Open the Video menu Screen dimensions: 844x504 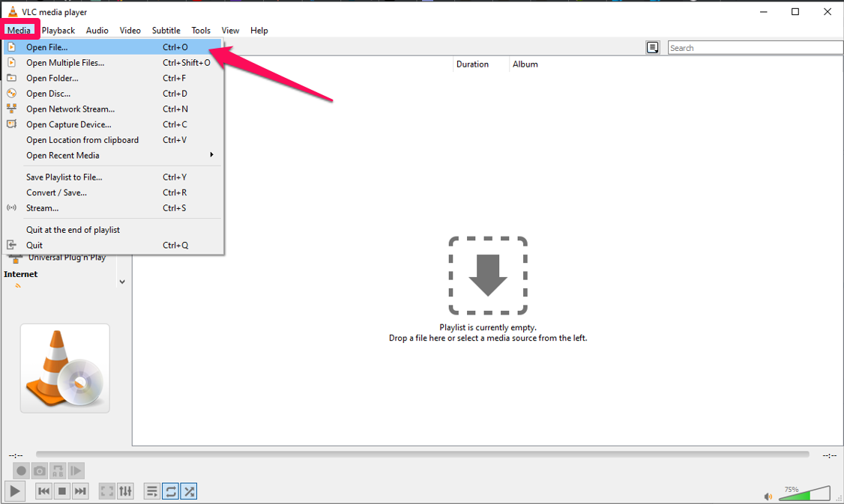[x=130, y=31]
